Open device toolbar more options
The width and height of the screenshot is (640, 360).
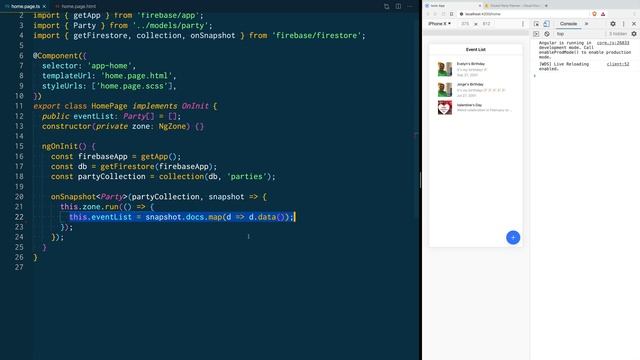523,24
